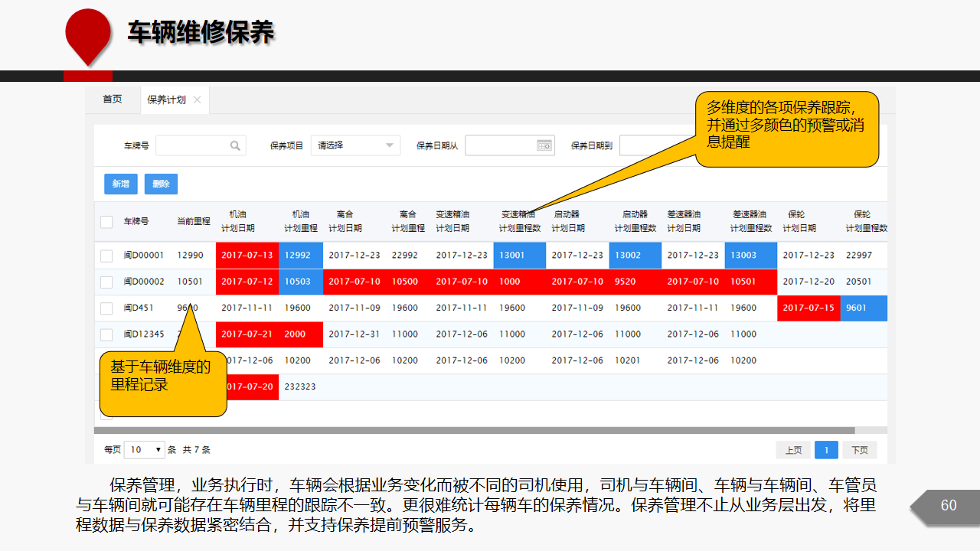Click the plate number 闽D00001

144,256
